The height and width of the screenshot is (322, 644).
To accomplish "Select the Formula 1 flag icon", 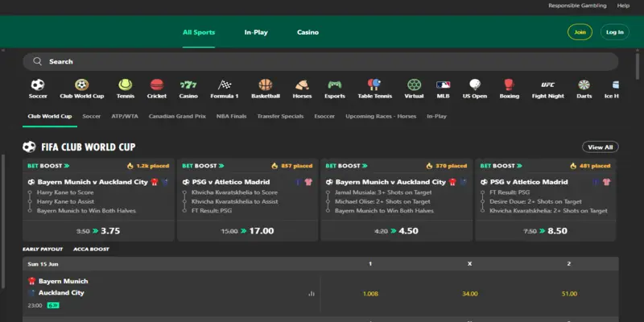I will (225, 85).
